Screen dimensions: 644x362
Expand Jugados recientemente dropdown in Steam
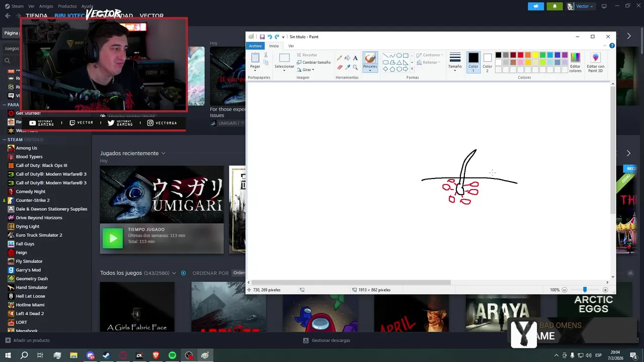[163, 153]
